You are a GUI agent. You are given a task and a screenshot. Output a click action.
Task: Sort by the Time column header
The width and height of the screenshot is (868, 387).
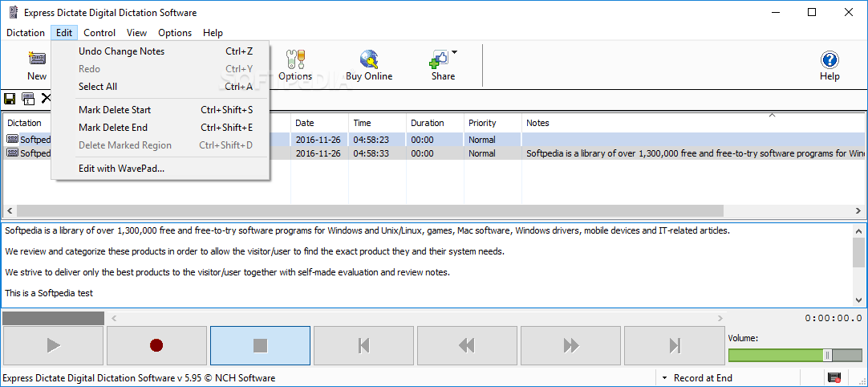377,123
